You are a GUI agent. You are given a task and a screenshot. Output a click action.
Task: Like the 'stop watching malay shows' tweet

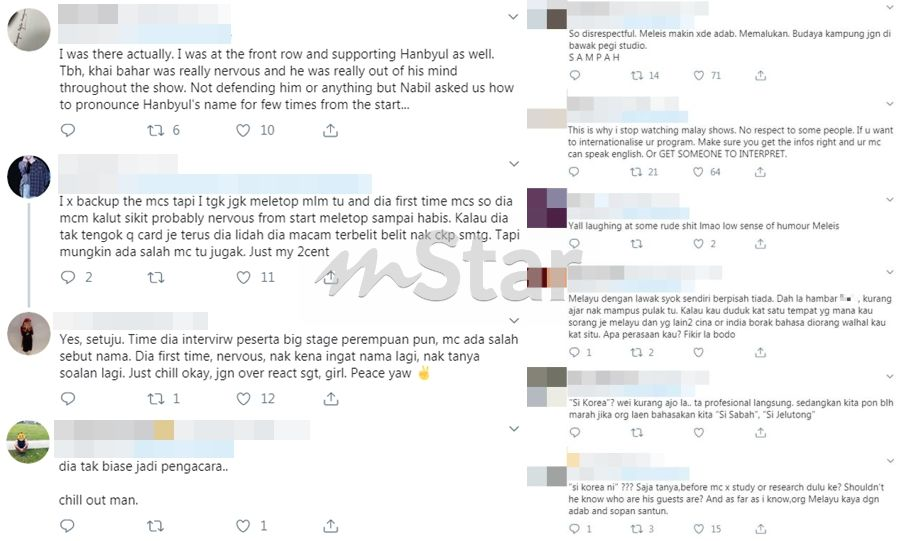click(x=698, y=172)
